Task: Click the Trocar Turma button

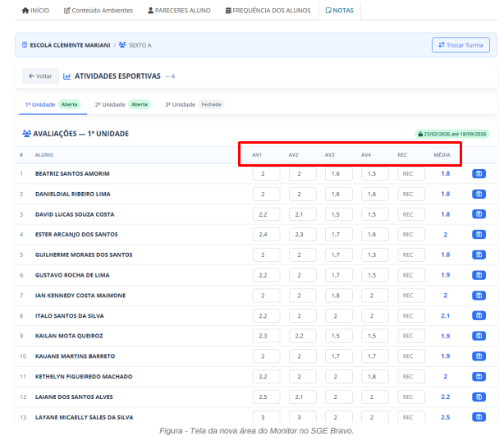Action: pyautogui.click(x=460, y=45)
